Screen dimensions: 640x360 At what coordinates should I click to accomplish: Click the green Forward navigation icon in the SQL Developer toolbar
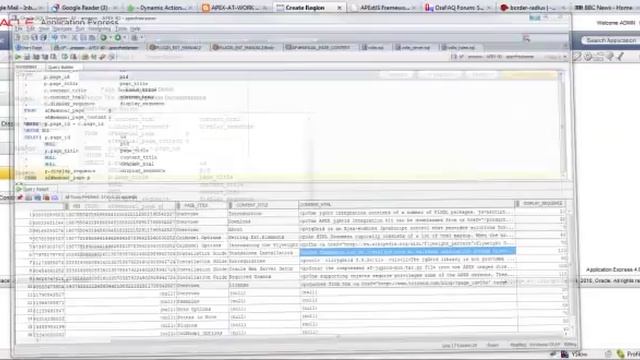coord(118,38)
